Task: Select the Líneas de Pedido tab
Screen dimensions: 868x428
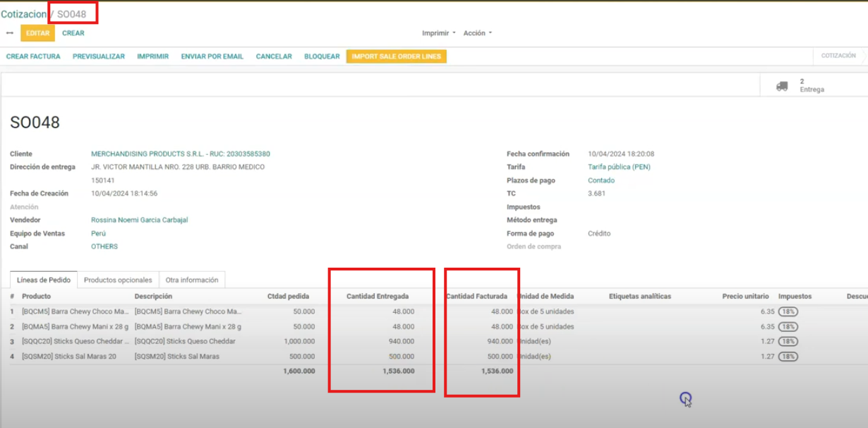Action: pyautogui.click(x=44, y=280)
